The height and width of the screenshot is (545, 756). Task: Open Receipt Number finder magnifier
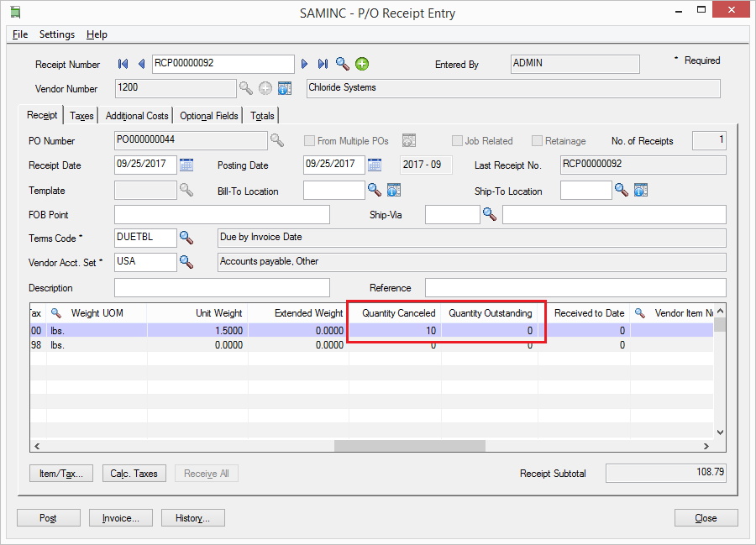(343, 64)
